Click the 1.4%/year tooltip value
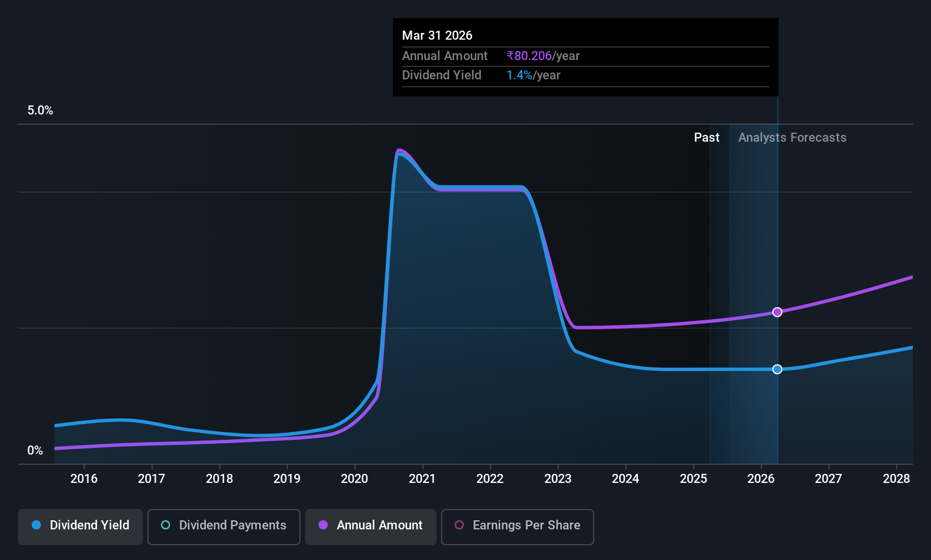Screen dimensions: 931x560 [x=534, y=75]
